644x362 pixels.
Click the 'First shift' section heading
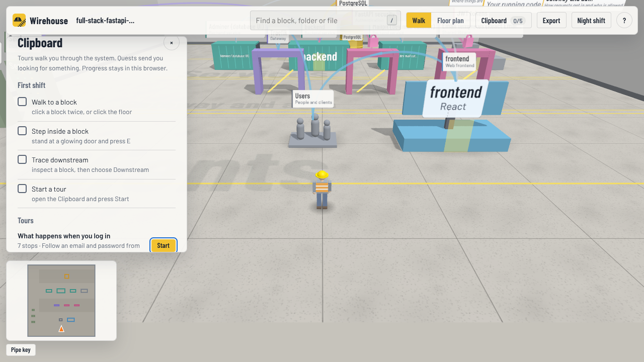click(x=31, y=85)
